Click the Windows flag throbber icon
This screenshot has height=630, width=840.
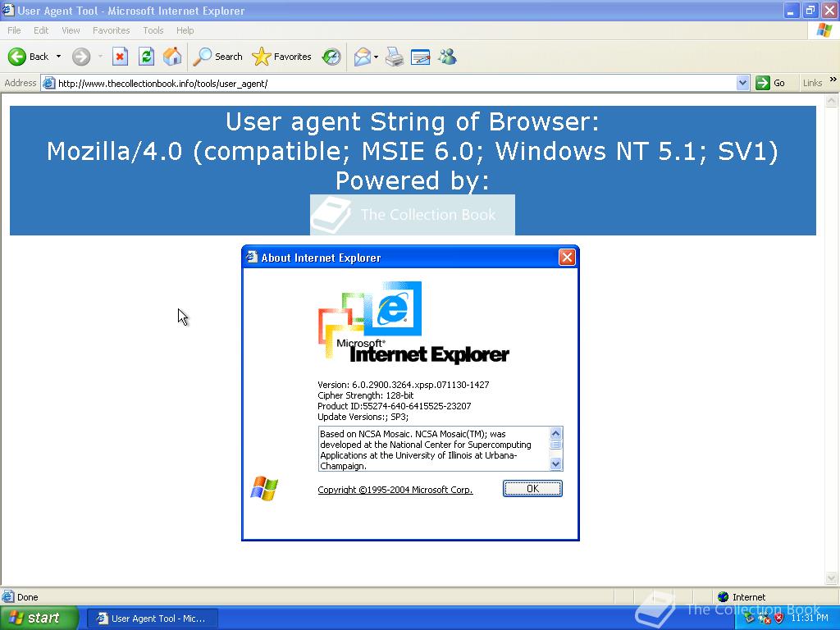[824, 30]
